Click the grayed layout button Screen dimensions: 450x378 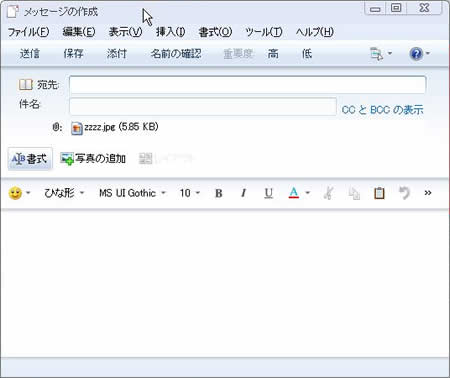[166, 158]
